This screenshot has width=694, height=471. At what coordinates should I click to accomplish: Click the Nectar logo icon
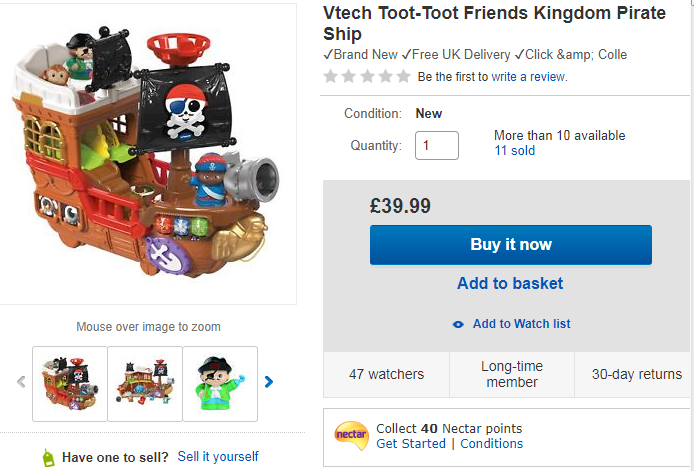[x=352, y=436]
